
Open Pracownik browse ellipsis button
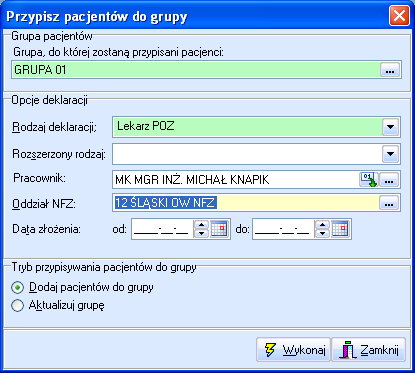click(x=389, y=180)
